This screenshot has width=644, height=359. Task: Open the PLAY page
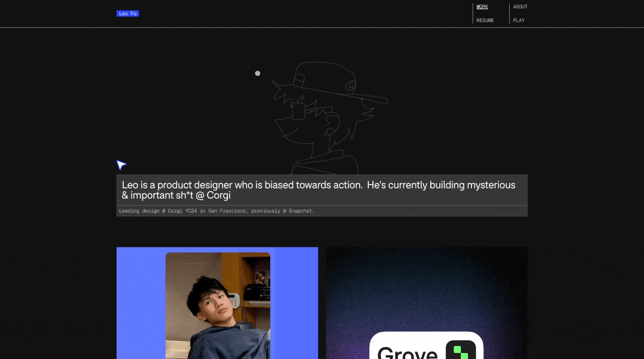coord(519,20)
